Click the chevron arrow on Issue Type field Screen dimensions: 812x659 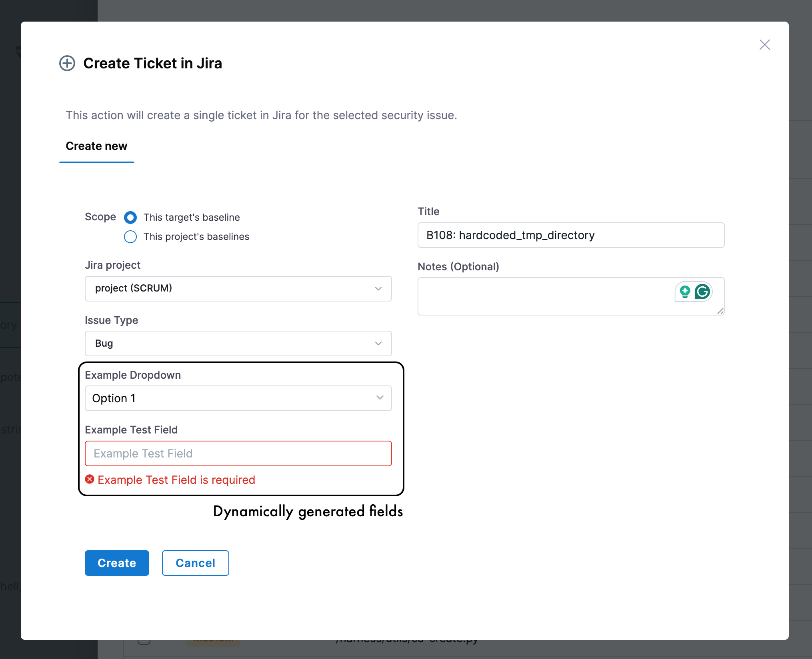pos(378,343)
